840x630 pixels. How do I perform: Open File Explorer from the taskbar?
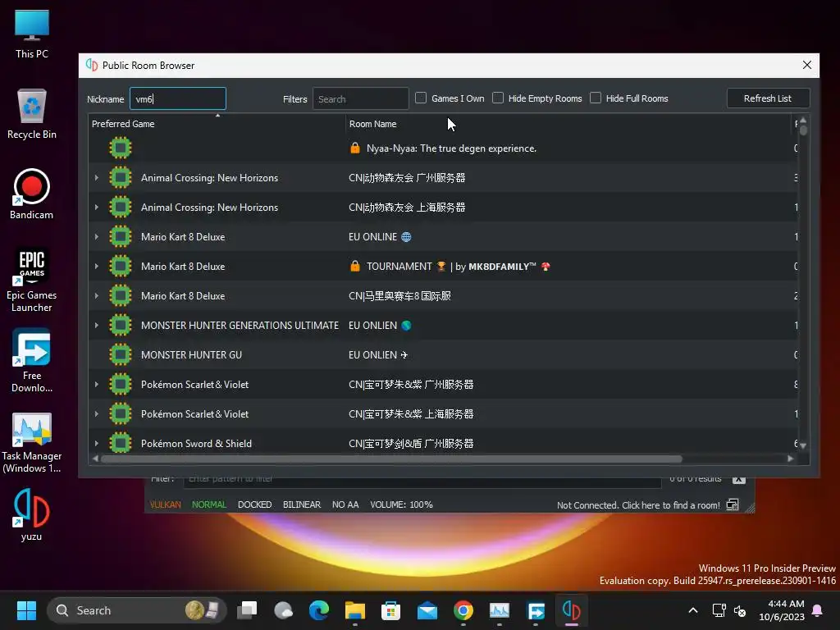click(354, 610)
